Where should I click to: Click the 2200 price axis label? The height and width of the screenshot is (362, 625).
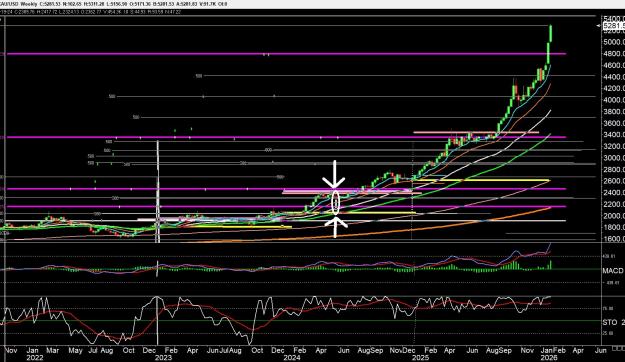click(x=614, y=204)
